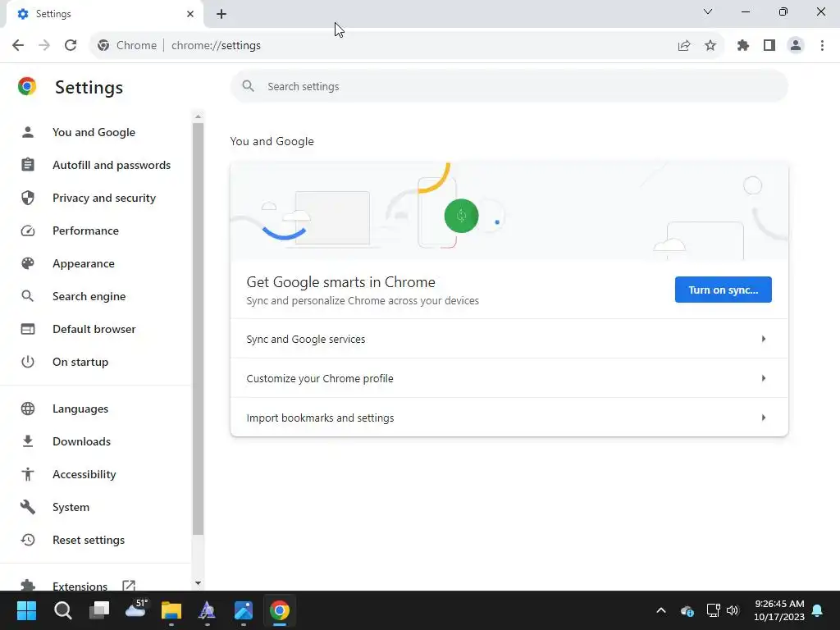The image size is (840, 630).
Task: Expand Import bookmarks and settings row
Action: (x=509, y=418)
